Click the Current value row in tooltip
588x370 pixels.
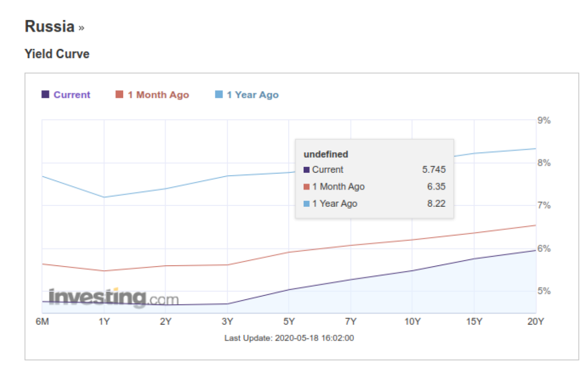point(374,170)
